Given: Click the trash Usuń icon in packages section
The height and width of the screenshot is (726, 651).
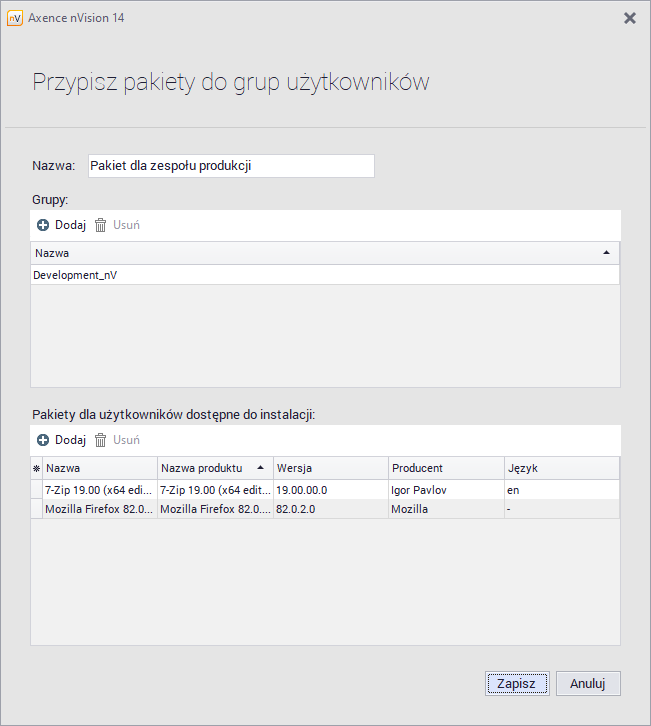Looking at the screenshot, I should pos(100,440).
